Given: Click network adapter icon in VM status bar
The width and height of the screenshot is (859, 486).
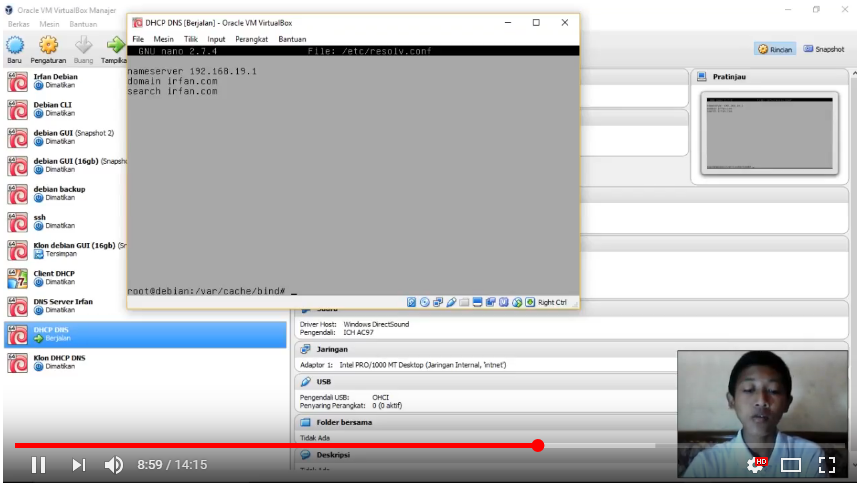Looking at the screenshot, I should [x=438, y=302].
